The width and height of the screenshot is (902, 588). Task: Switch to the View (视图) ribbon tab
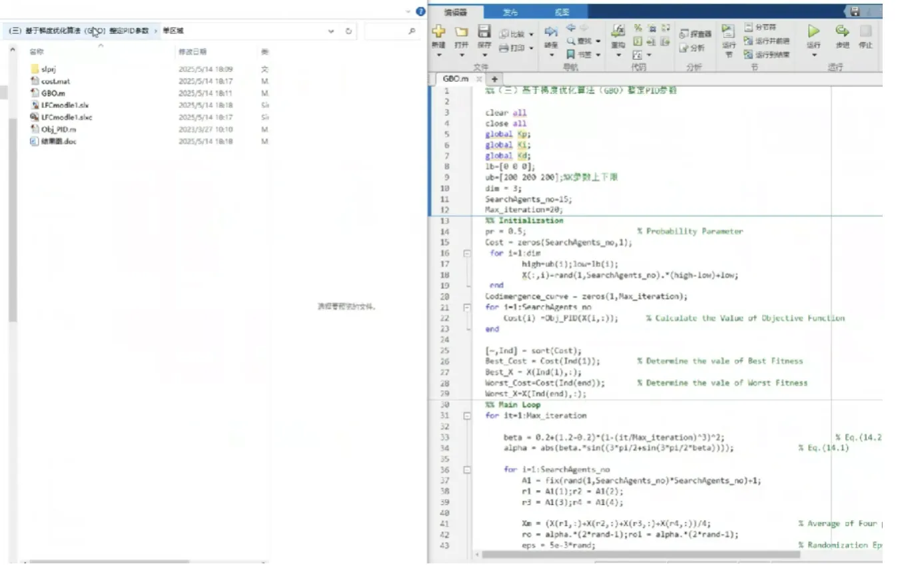coord(562,12)
